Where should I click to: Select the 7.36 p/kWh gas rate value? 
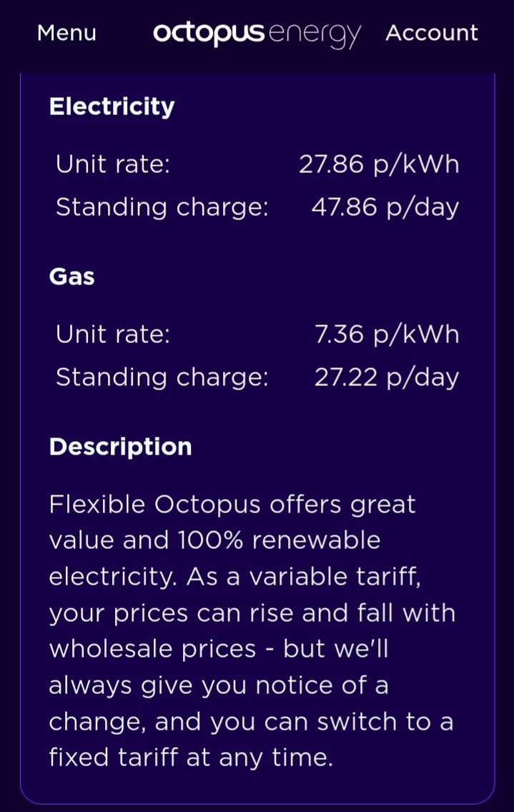(387, 334)
